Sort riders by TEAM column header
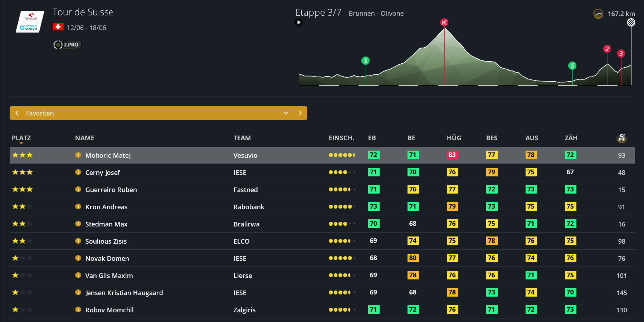 point(242,138)
